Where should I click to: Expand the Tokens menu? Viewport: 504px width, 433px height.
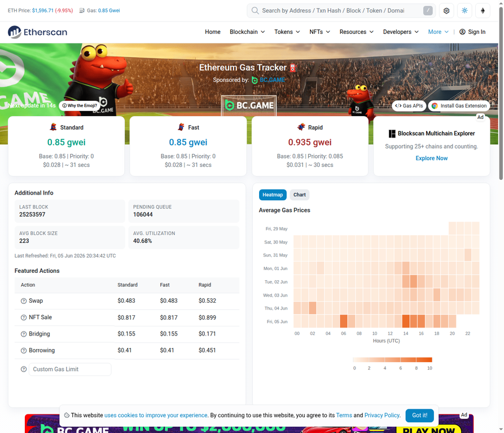click(287, 32)
